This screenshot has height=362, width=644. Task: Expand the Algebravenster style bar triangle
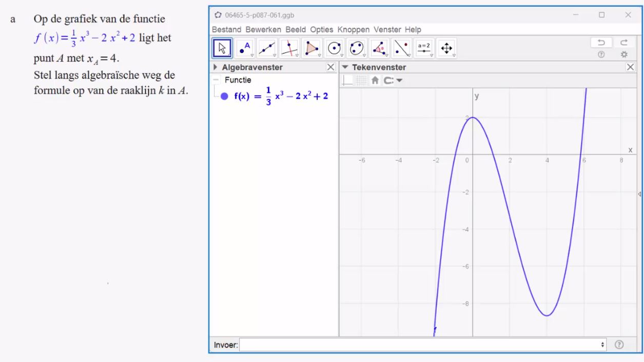(216, 67)
